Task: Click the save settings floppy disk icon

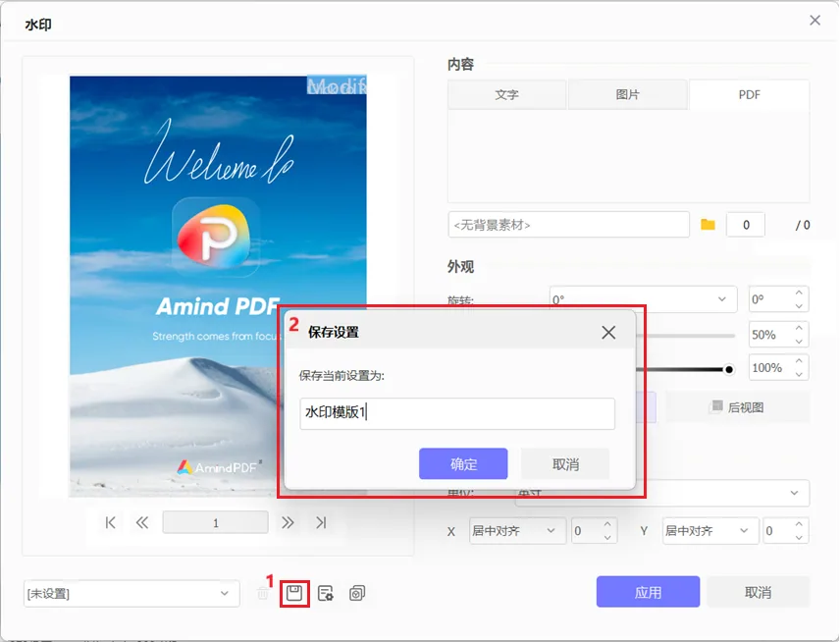Action: point(294,593)
